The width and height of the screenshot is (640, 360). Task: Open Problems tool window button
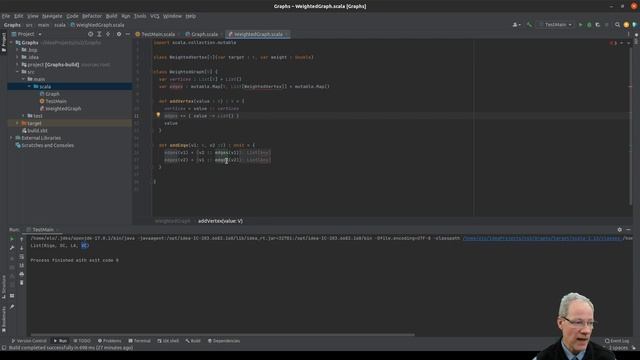(x=109, y=341)
